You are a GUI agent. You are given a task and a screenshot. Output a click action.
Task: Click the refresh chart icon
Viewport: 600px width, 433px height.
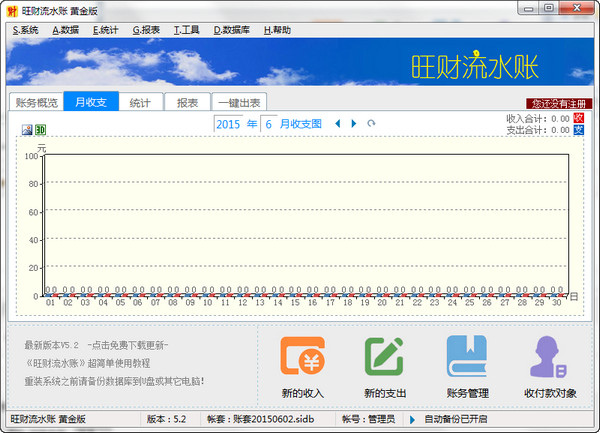[x=371, y=124]
